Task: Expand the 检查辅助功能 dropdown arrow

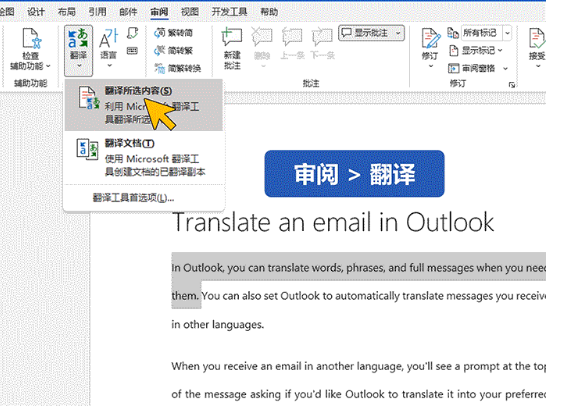Action: point(48,66)
